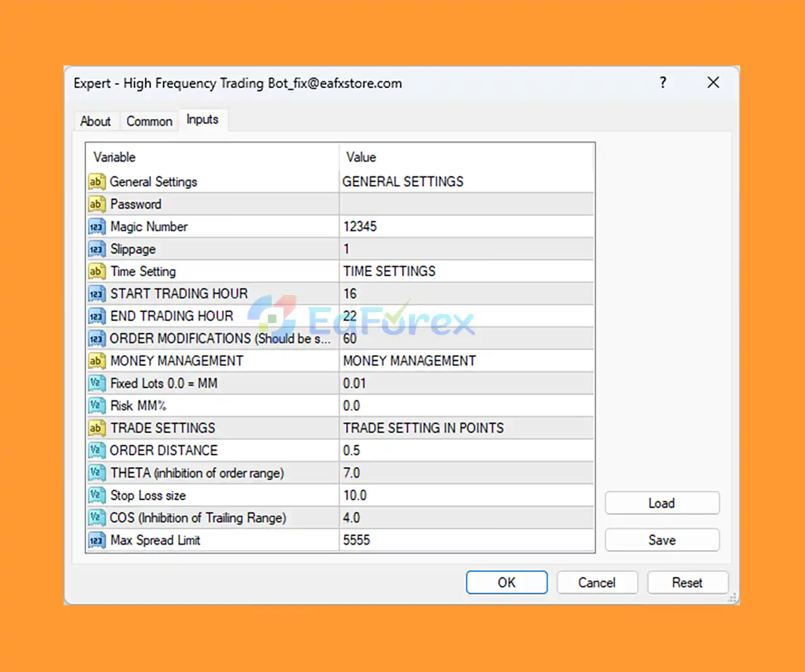This screenshot has height=672, width=805.
Task: Click the GENERAL SETTINGS value cell
Action: [466, 182]
